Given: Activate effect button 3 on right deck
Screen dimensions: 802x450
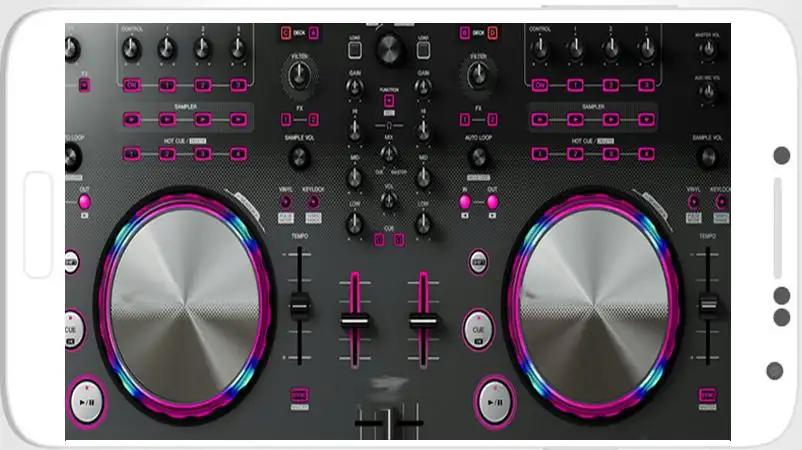Looking at the screenshot, I should pyautogui.click(x=646, y=85).
